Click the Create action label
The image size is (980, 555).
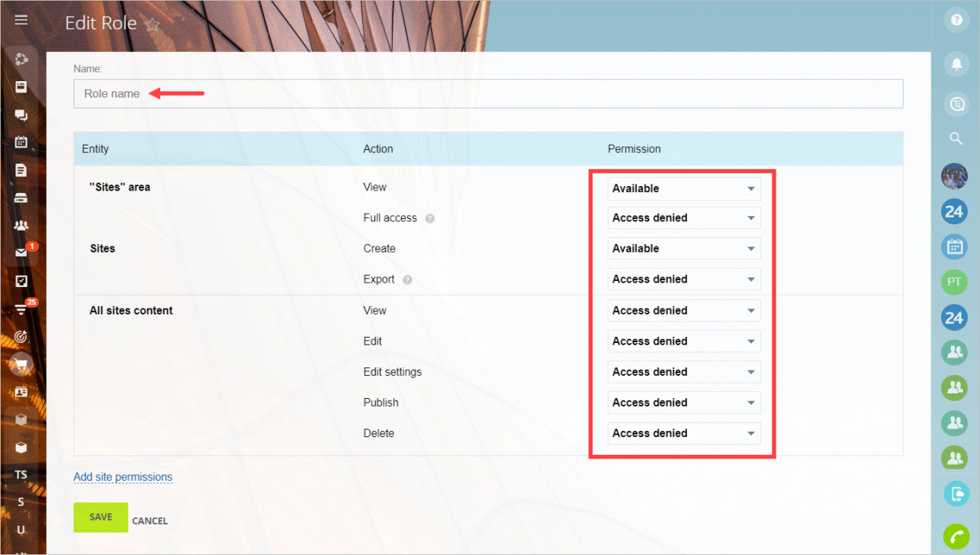click(x=379, y=248)
